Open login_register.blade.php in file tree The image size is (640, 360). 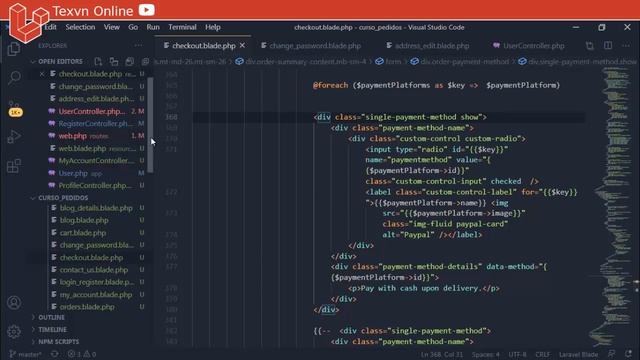(97, 282)
